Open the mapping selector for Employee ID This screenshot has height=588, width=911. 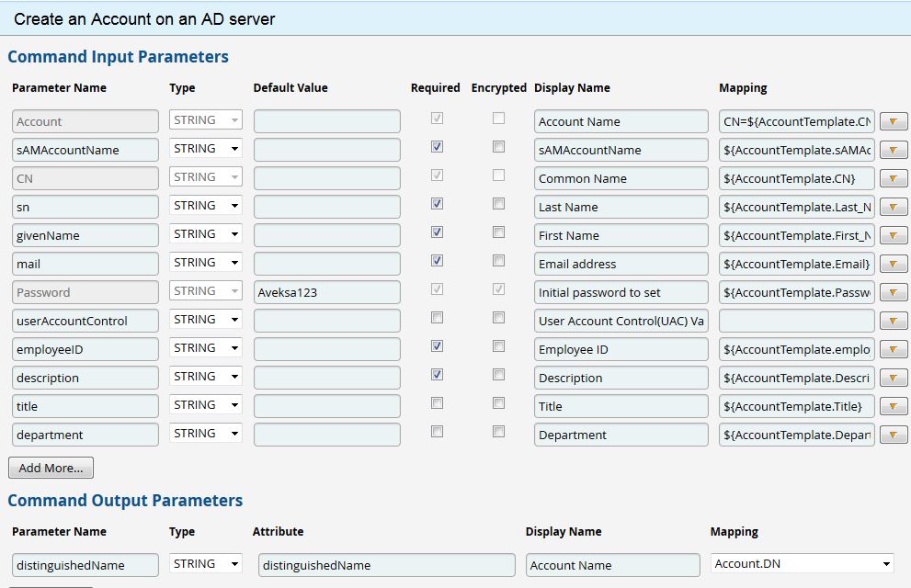[x=893, y=349]
